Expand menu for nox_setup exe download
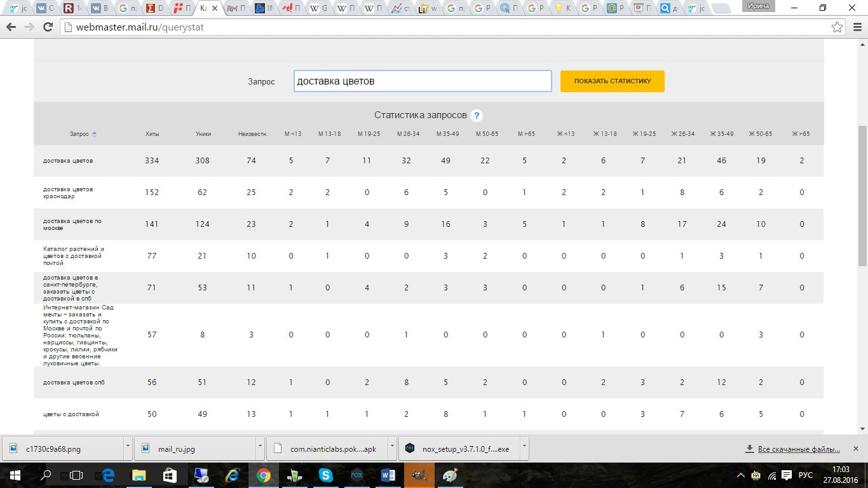 (x=524, y=449)
